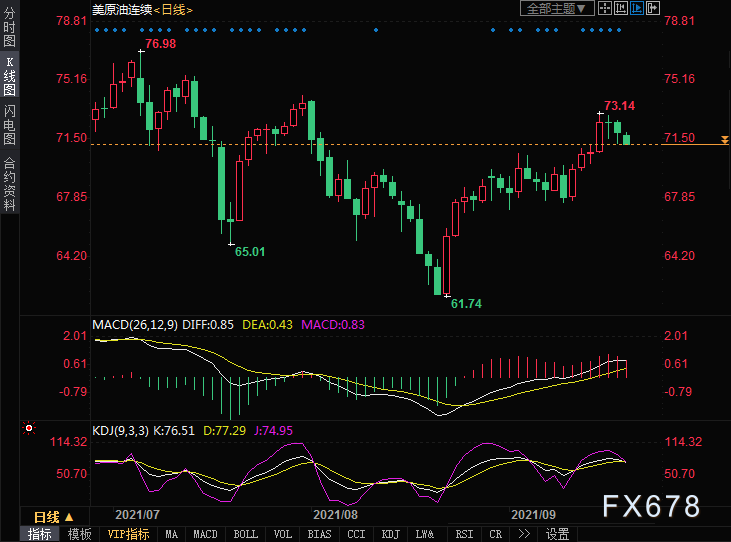Apply the KDJ indicator button
The image size is (731, 542).
[x=391, y=534]
